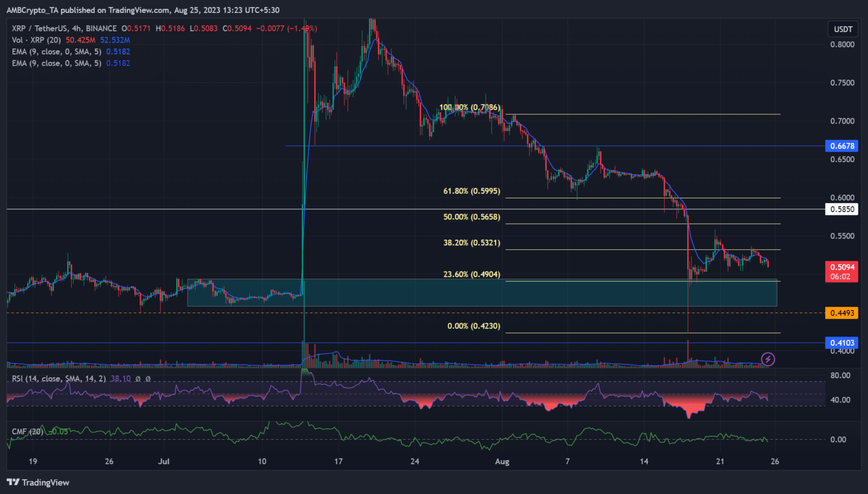Open the USDT currency selector
The height and width of the screenshot is (494, 868).
tap(843, 29)
